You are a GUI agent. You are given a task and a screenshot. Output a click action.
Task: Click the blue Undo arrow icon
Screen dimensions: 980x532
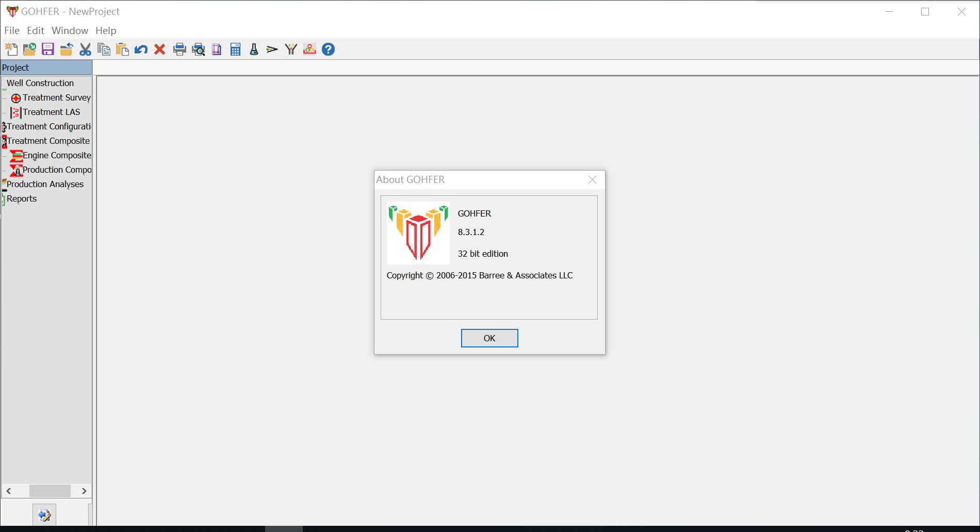[x=141, y=49]
